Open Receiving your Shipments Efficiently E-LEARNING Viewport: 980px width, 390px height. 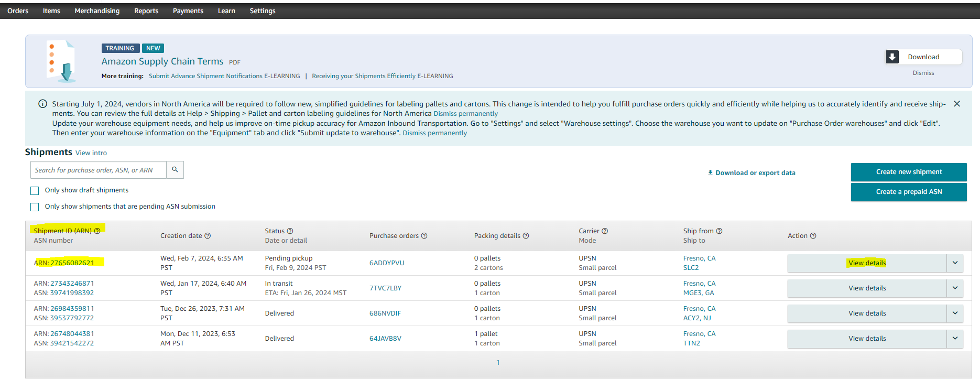(x=383, y=76)
